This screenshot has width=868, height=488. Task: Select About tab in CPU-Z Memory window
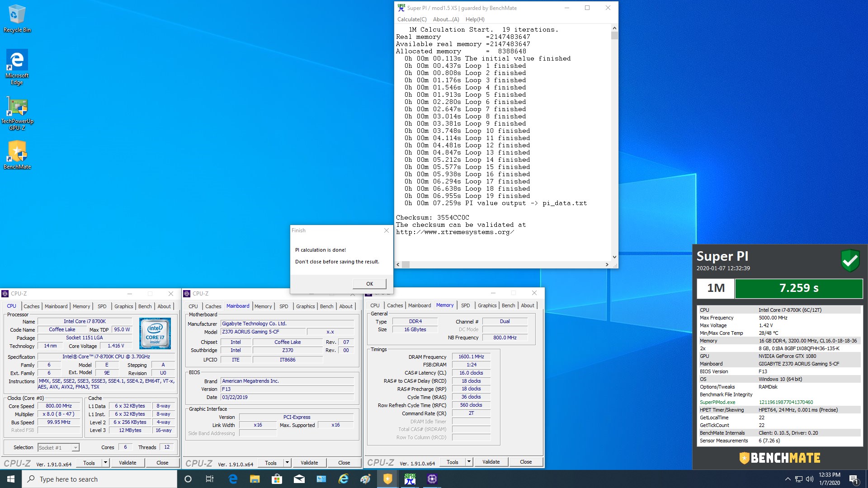(x=528, y=305)
